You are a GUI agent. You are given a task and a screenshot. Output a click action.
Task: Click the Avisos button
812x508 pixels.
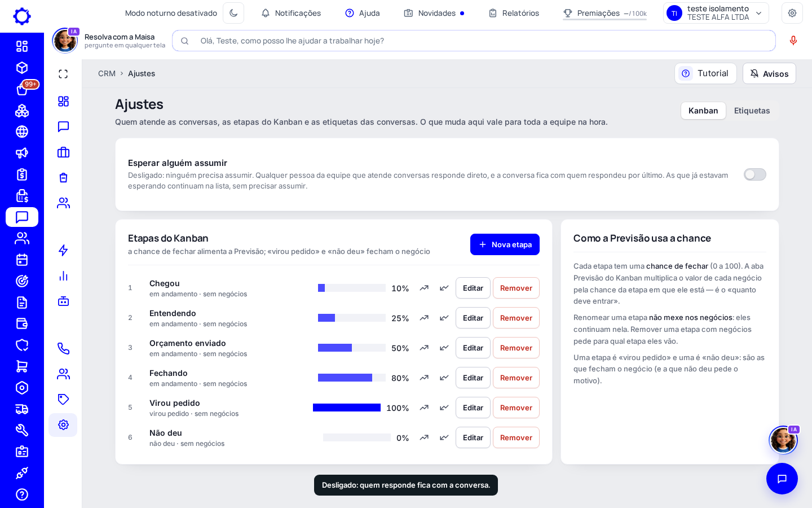[x=769, y=73]
